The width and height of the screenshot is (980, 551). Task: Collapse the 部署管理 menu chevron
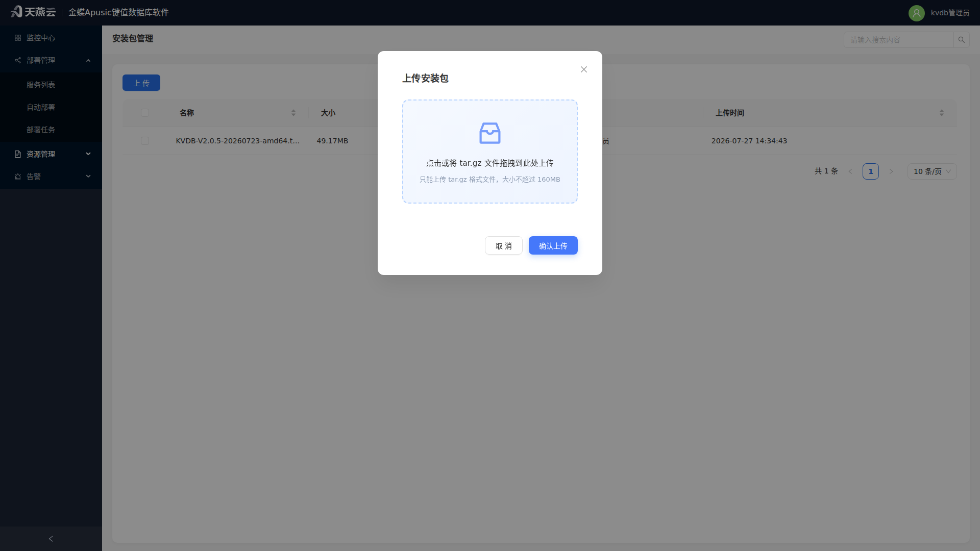[88, 60]
